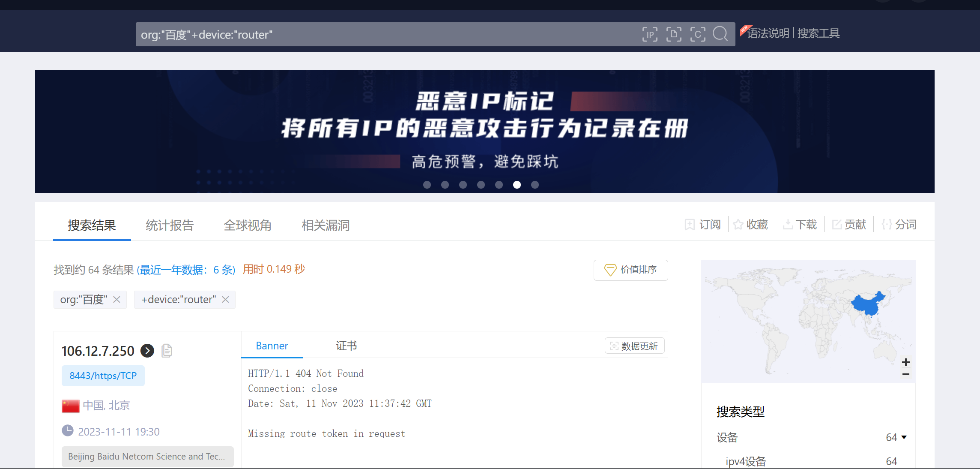This screenshot has width=980, height=469.
Task: Click the 收藏 star icon
Action: [738, 225]
